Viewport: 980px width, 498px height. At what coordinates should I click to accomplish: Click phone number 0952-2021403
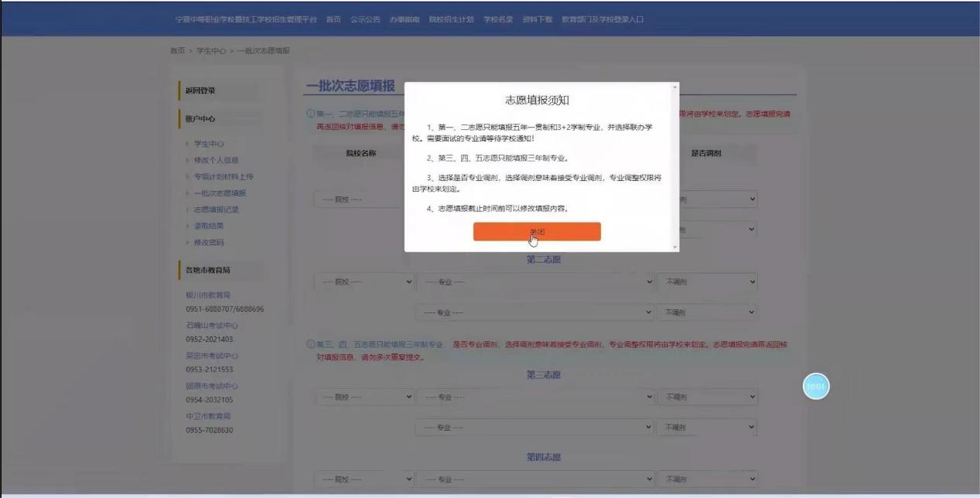210,339
